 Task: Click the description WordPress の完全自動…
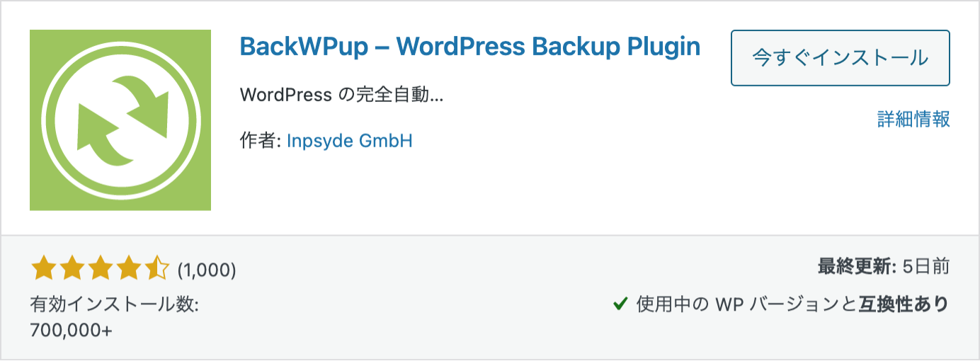(342, 95)
